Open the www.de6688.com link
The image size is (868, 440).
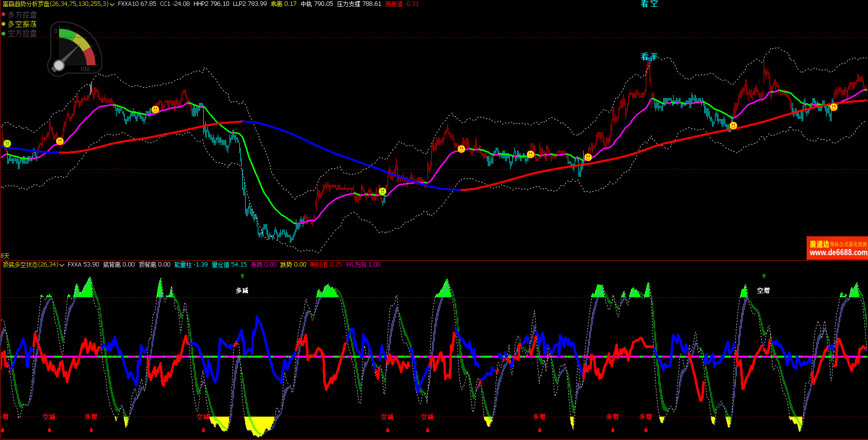click(838, 252)
